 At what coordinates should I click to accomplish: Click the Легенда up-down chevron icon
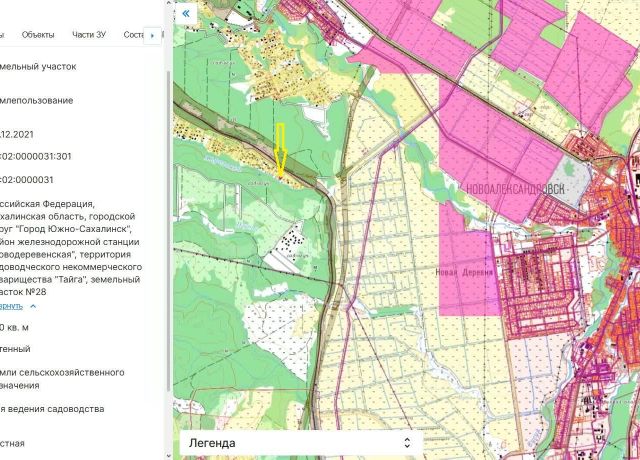tap(407, 443)
